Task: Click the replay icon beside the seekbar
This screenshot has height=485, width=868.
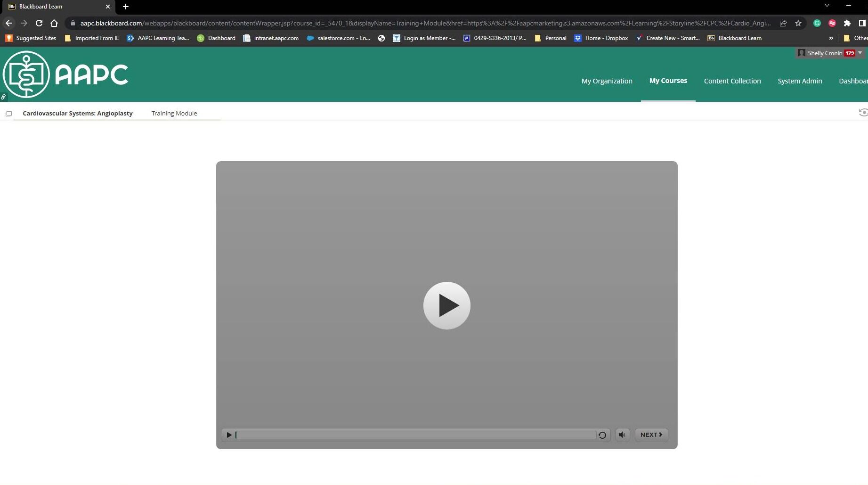Action: coord(602,435)
